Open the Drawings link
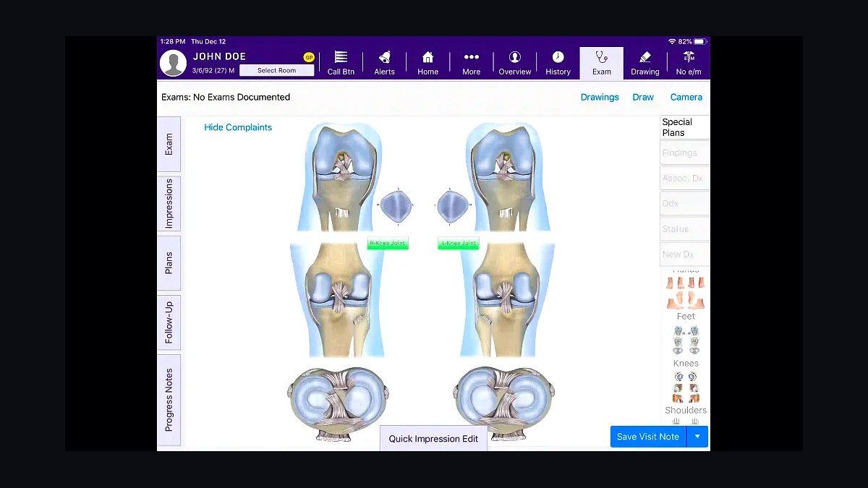Screen dimensions: 868x488 [600, 97]
